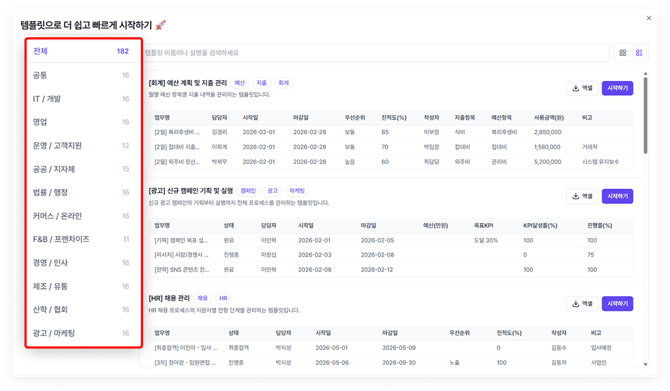Click 시작하기 for the 회계 예산 template
Screen dimensions: 670x391
617,88
